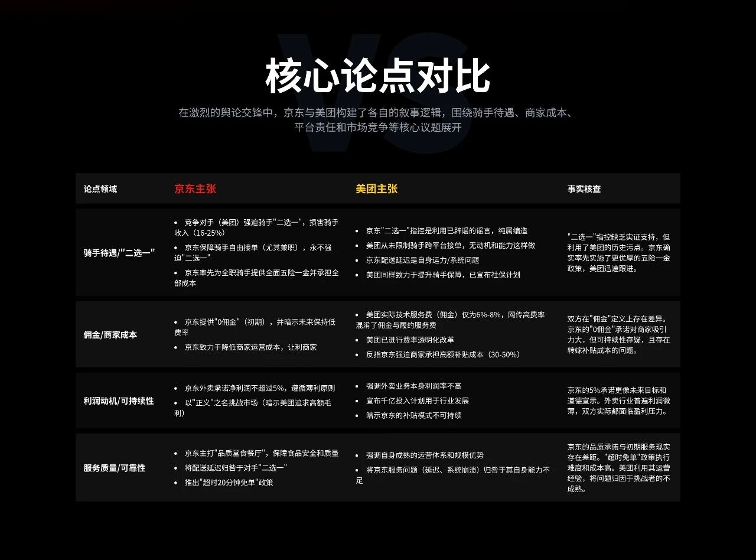Click bullet about 京东 providing 五险一金 for riders
756x560 pixels.
coord(257,278)
